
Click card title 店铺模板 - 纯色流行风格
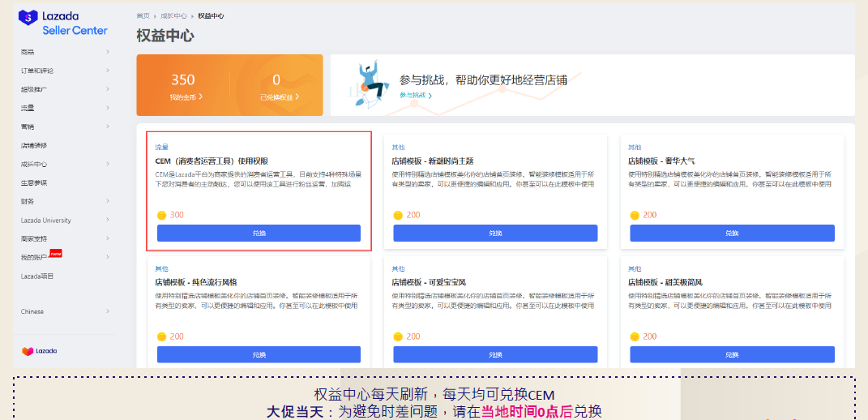196,282
